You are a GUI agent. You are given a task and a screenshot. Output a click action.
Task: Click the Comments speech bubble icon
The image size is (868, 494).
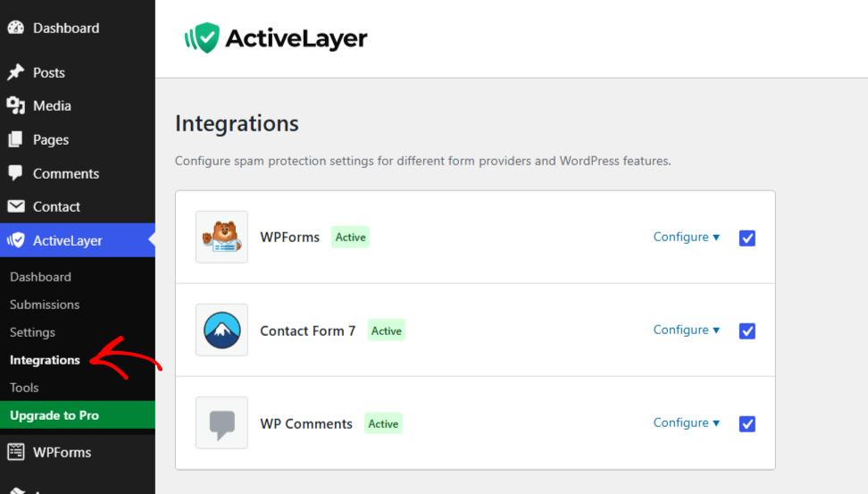(x=15, y=172)
